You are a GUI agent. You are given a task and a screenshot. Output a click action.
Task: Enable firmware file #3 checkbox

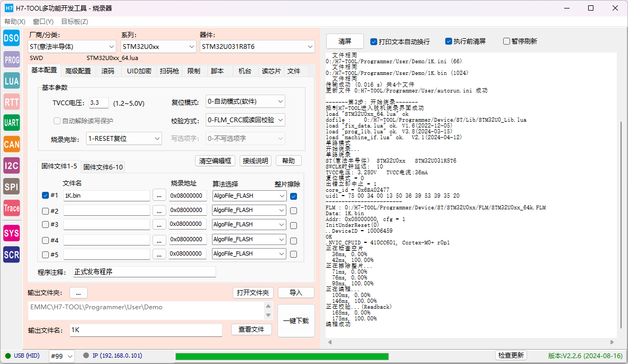coord(45,225)
